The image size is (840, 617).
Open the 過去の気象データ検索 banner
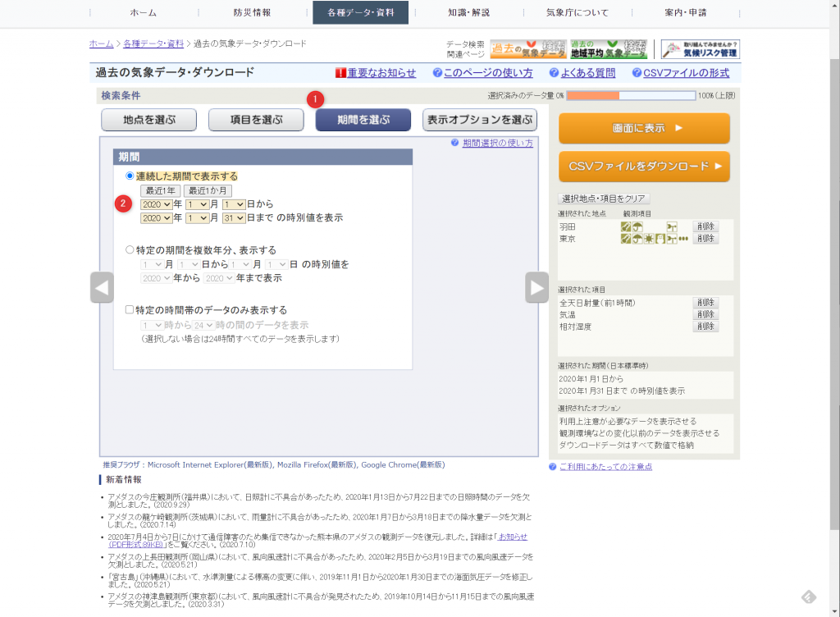(x=528, y=49)
